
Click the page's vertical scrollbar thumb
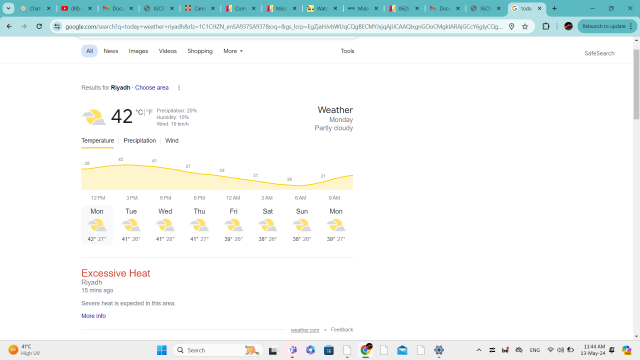[x=636, y=84]
